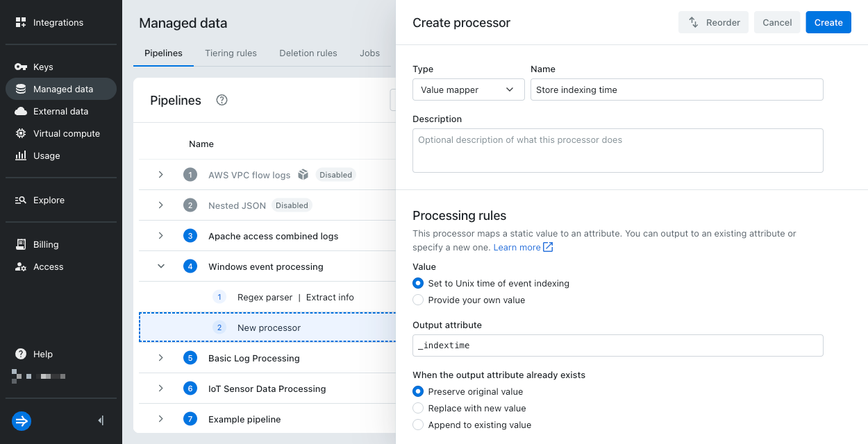This screenshot has height=444, width=868.
Task: Click the External data cloud icon
Action: pyautogui.click(x=21, y=111)
